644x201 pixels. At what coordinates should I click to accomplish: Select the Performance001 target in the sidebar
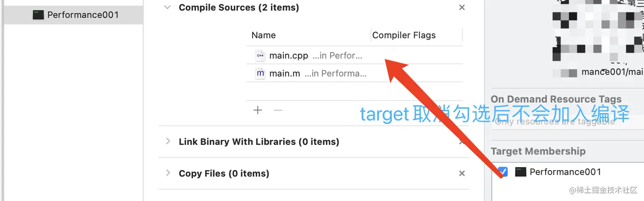pos(73,15)
